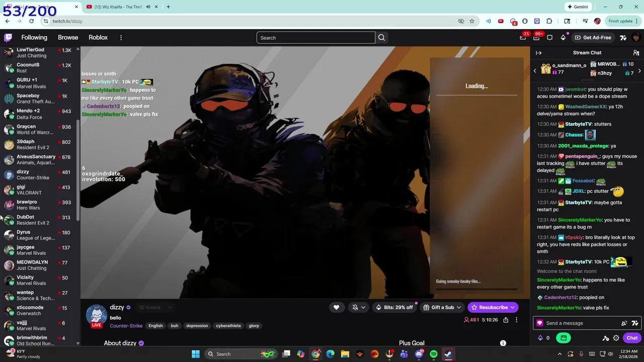The height and width of the screenshot is (362, 644).
Task: Open a new browser tab
Action: pyautogui.click(x=168, y=7)
